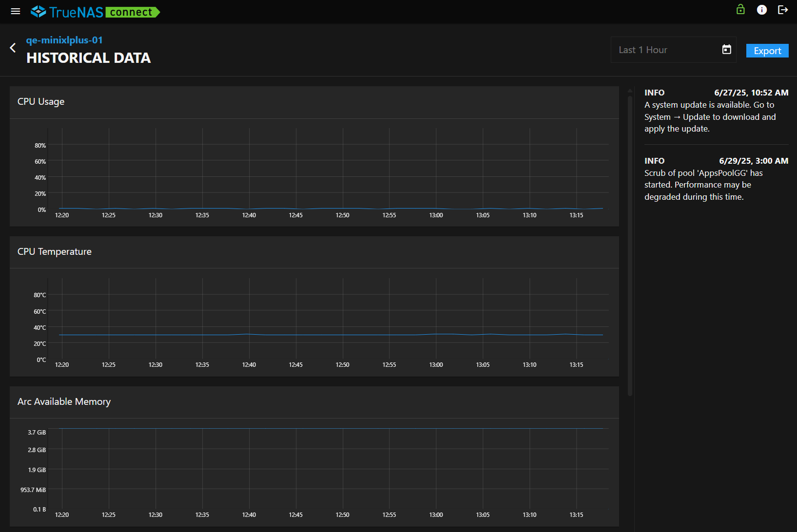Click CPU Usage line at 12:40
This screenshot has height=532, width=797.
click(249, 209)
